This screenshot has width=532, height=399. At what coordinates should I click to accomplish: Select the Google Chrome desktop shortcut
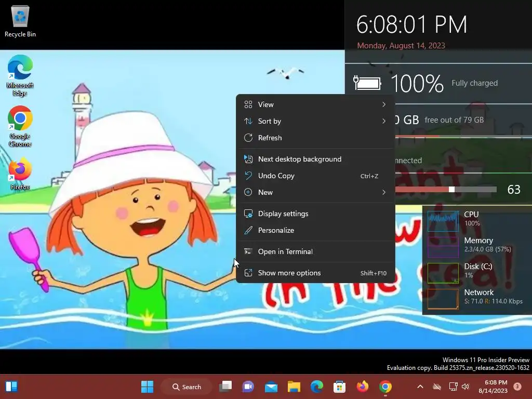(20, 126)
